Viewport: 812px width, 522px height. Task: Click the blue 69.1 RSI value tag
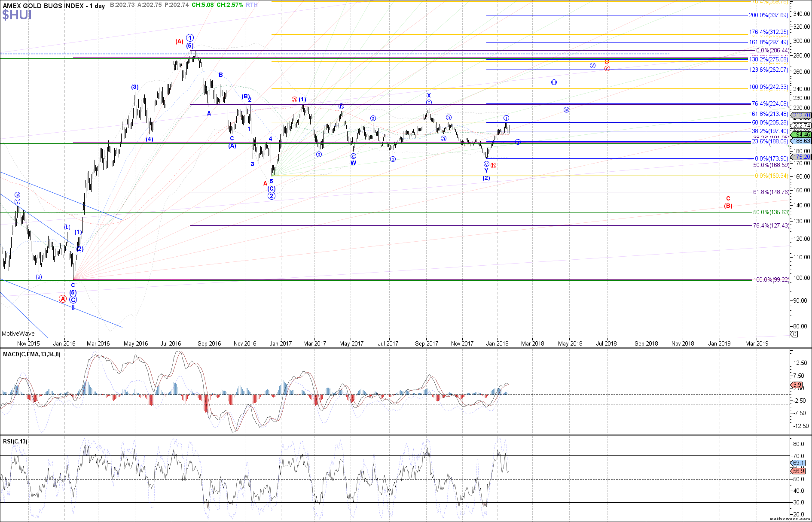798,463
